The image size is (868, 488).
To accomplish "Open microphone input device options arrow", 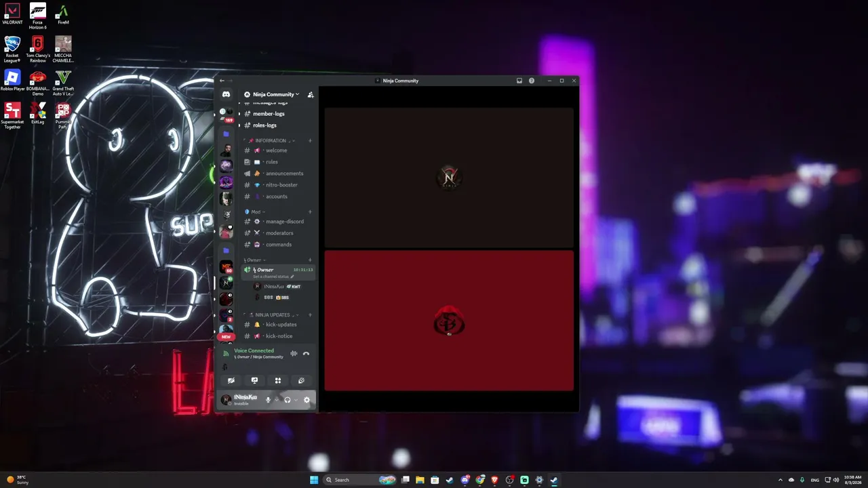I will tap(276, 400).
